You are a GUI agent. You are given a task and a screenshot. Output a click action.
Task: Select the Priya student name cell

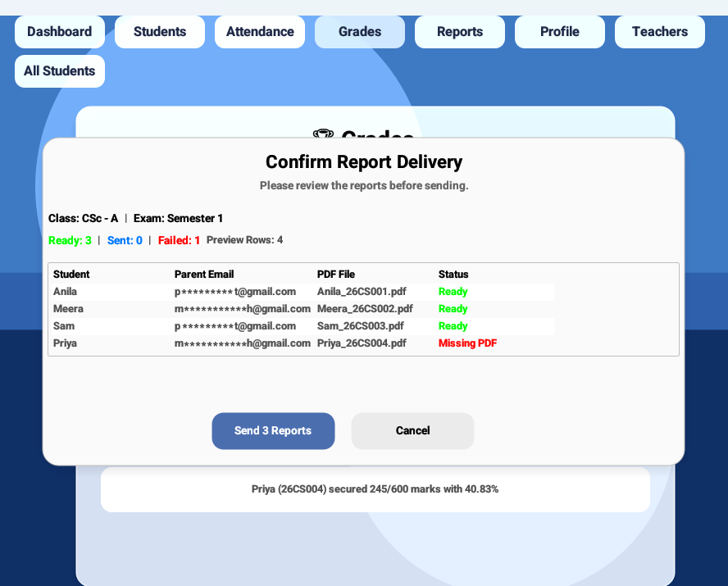(65, 343)
